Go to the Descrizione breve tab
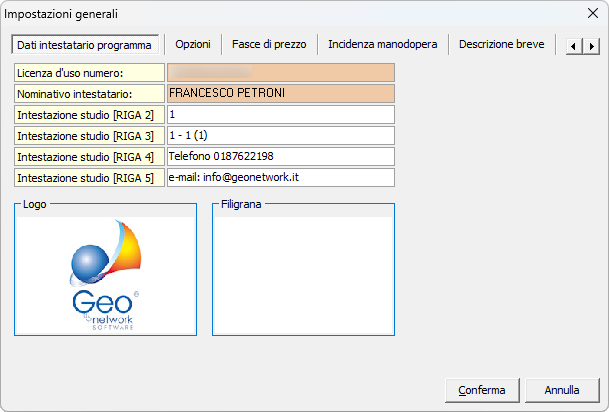The height and width of the screenshot is (412, 609). (503, 45)
